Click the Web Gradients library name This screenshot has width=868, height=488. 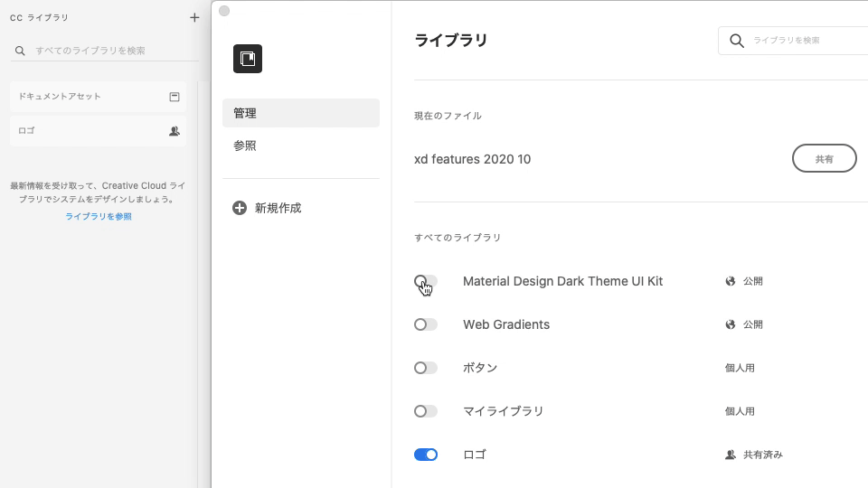coord(506,324)
